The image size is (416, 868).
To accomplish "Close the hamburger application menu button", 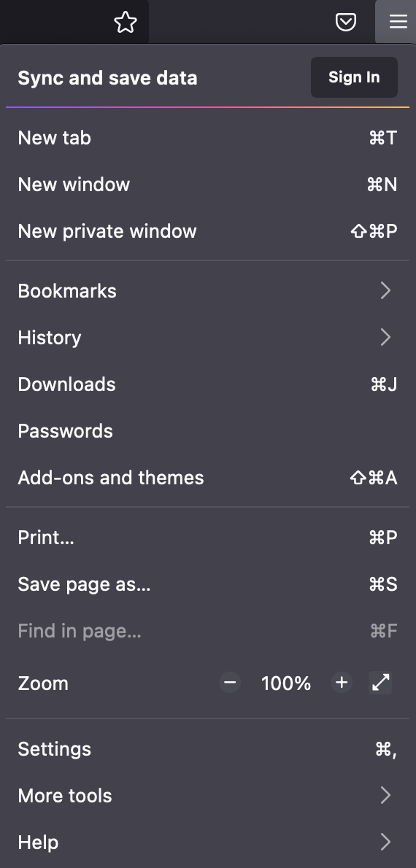I will coord(398,22).
